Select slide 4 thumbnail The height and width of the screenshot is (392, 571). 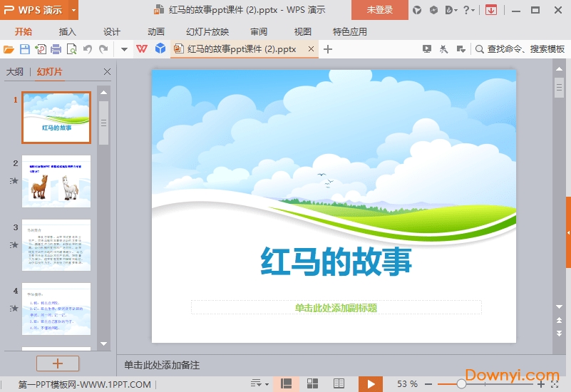tap(56, 309)
